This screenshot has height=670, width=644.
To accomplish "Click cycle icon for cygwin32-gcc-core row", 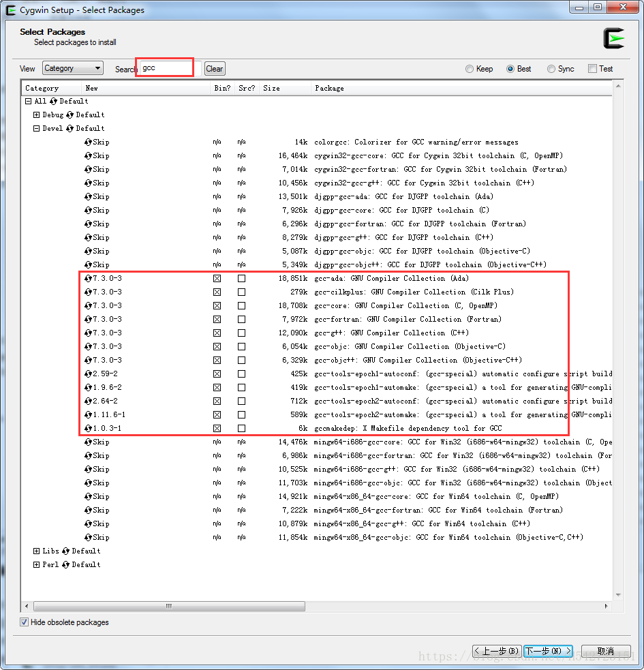I will [x=88, y=155].
